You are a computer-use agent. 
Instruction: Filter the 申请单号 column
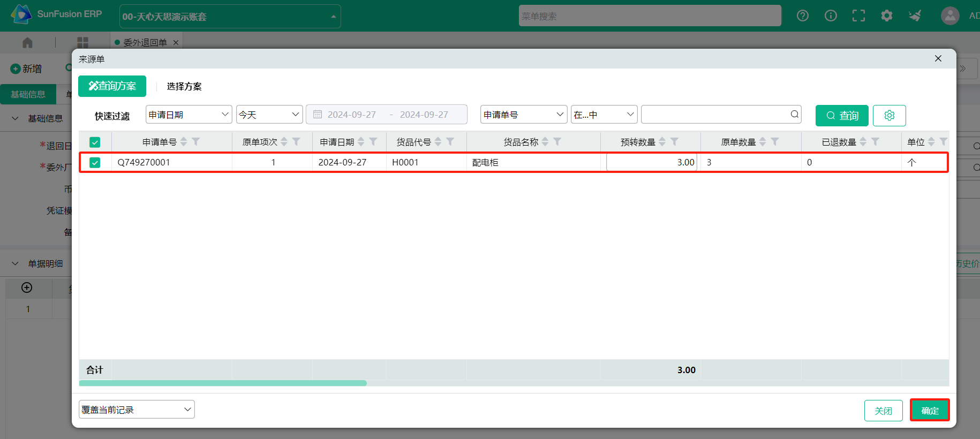196,141
